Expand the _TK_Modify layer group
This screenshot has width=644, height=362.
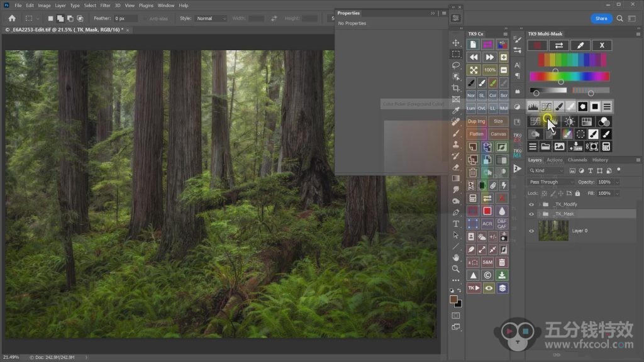tap(539, 204)
